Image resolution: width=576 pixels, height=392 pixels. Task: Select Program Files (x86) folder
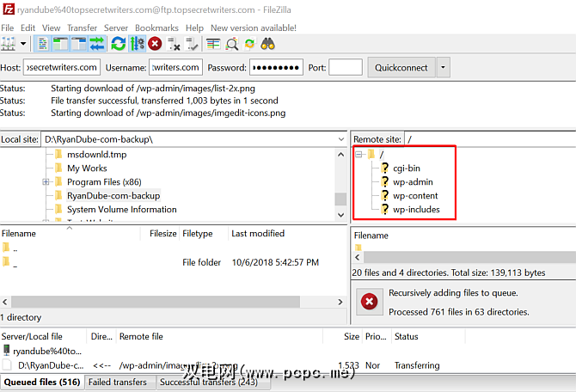pyautogui.click(x=104, y=182)
